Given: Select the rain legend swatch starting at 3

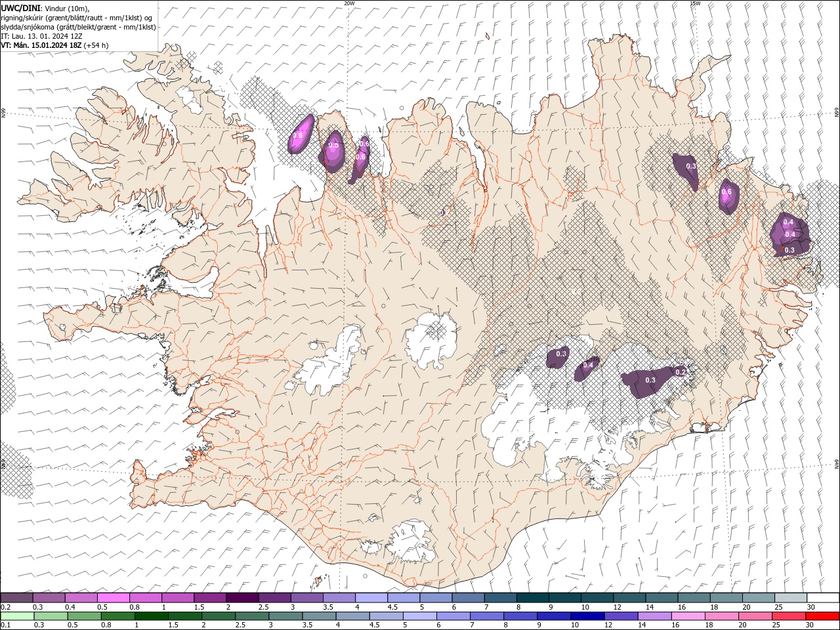Looking at the screenshot, I should pyautogui.click(x=285, y=616).
